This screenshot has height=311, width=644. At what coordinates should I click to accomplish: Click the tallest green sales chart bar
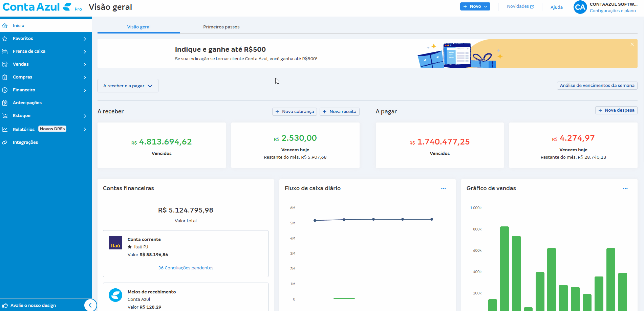tap(504, 267)
